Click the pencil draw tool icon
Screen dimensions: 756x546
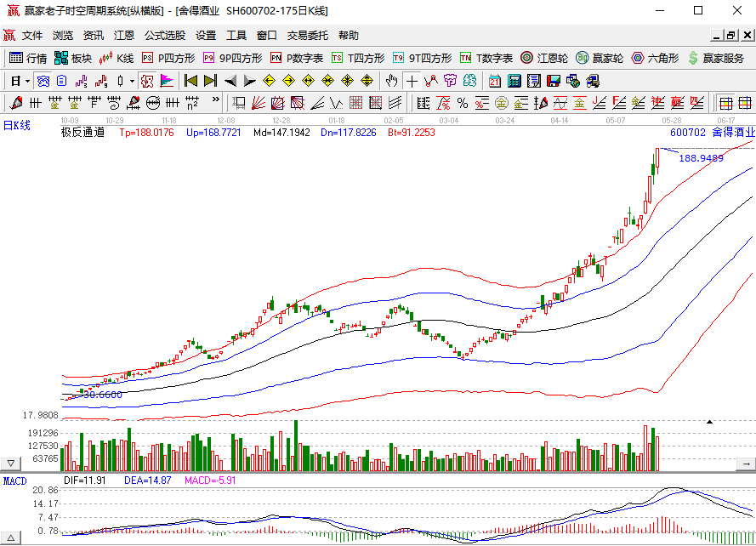point(16,103)
